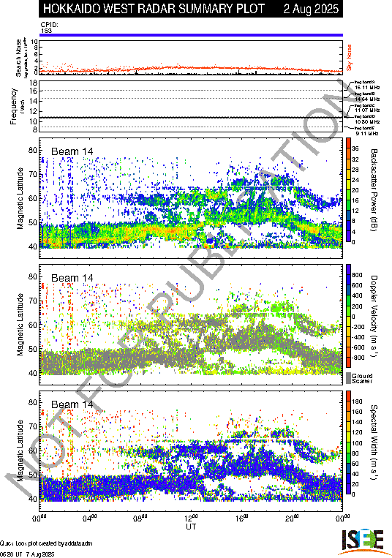392x558 pixels.
Task: Click the 20:00 tick on time axis
Action: pyautogui.click(x=292, y=518)
